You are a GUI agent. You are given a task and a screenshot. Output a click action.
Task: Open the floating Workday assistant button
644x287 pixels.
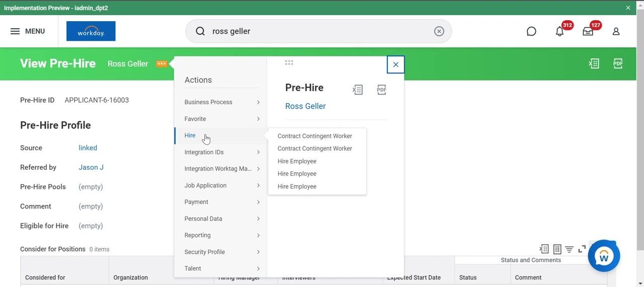coord(604,256)
